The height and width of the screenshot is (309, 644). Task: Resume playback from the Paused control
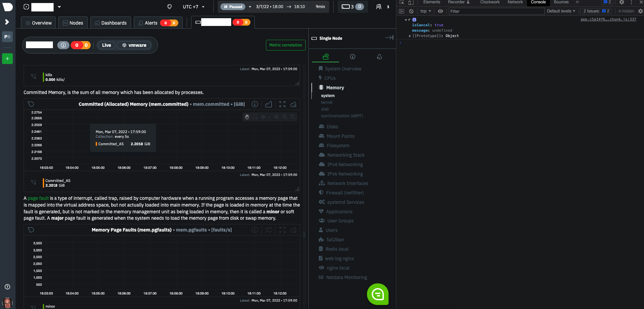coord(233,6)
